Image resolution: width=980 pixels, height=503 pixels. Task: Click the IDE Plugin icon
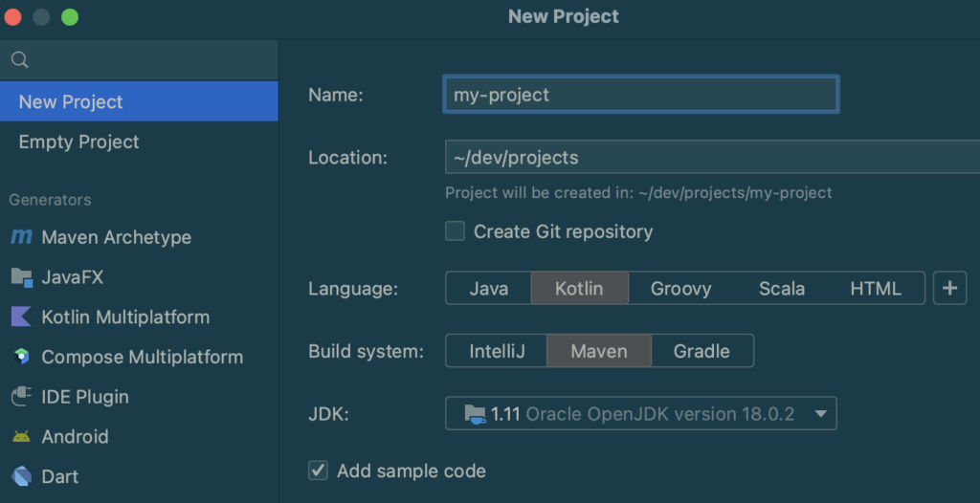point(21,397)
